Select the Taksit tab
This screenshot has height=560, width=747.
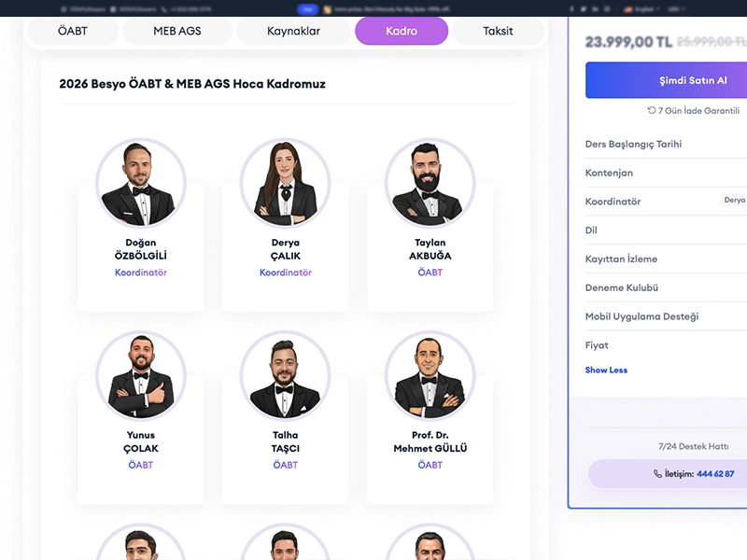pos(498,31)
